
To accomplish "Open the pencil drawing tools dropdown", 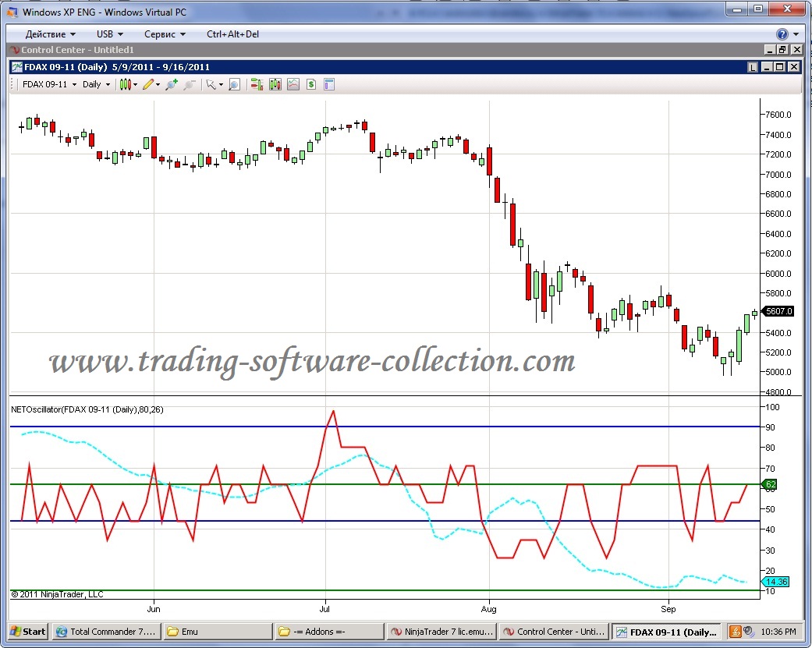I will pyautogui.click(x=151, y=84).
